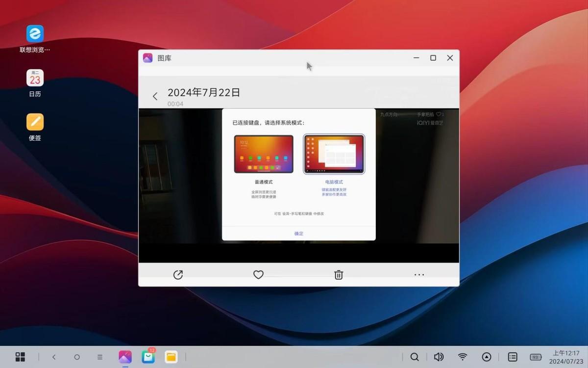Confirm with the 确定 button
The image size is (588, 368).
pos(299,234)
